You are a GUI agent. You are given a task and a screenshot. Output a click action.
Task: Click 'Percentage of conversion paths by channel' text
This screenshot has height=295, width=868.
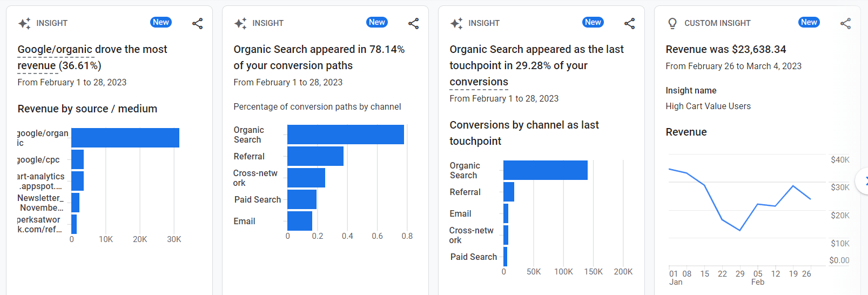click(317, 107)
